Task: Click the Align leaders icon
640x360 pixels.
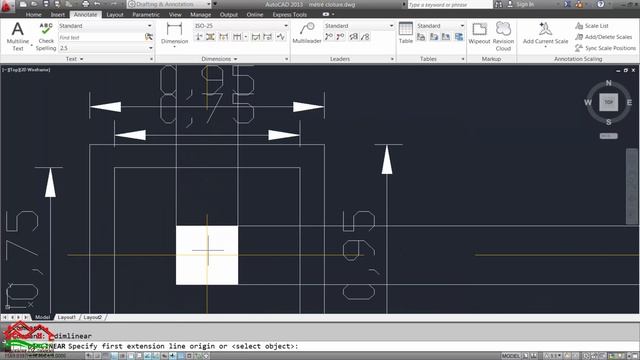Action: [x=353, y=37]
